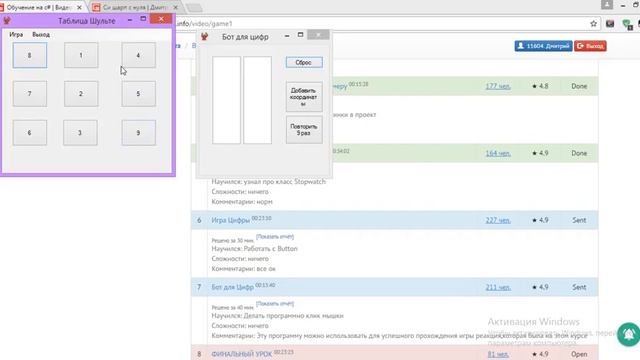Open ФИНАЛЬНЫЙ УРОК link
Image resolution: width=640 pixels, height=360 pixels.
(x=241, y=354)
